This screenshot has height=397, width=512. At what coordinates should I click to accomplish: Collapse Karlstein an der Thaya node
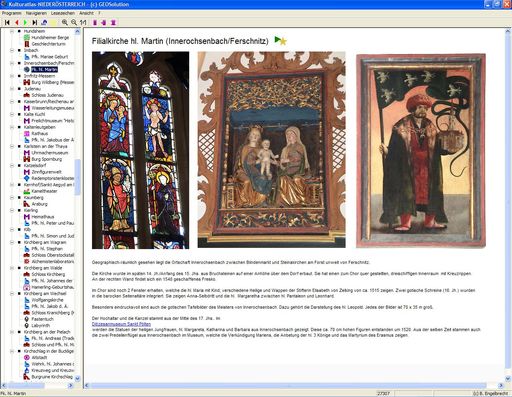(x=12, y=146)
